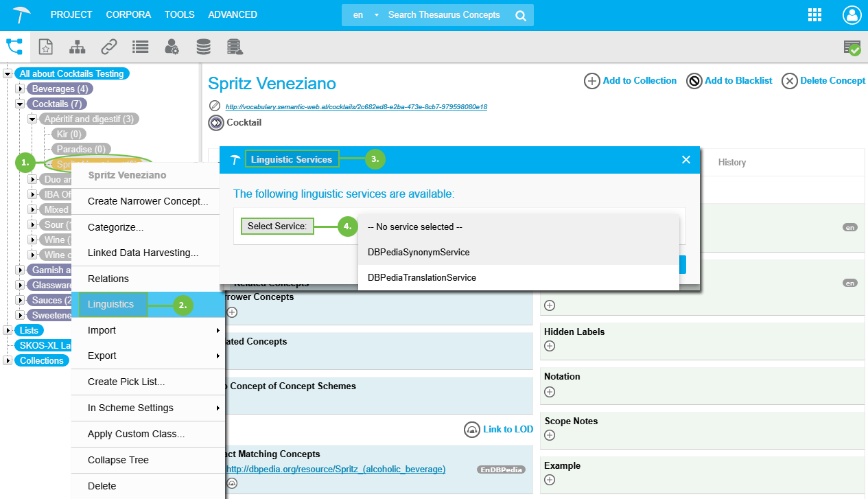Click the Link to LOD icon
This screenshot has height=499, width=868.
(471, 430)
